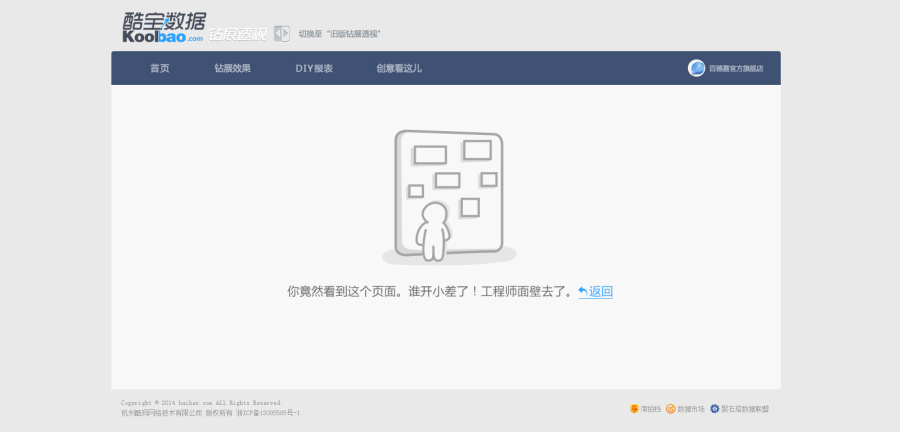Open the 聚石塔数据联盟 footer link
This screenshot has width=900, height=432.
tap(745, 409)
